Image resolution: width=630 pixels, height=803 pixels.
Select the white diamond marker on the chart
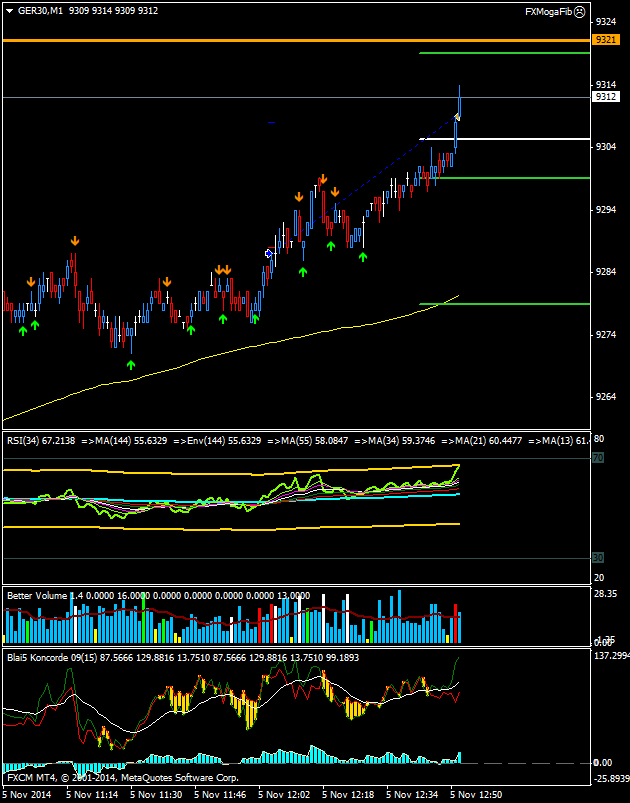point(268,254)
